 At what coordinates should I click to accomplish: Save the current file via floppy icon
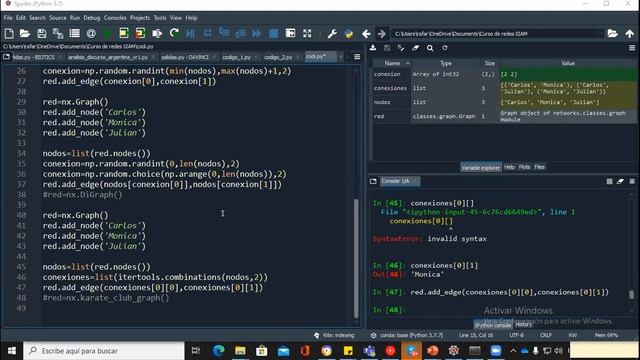tap(42, 33)
